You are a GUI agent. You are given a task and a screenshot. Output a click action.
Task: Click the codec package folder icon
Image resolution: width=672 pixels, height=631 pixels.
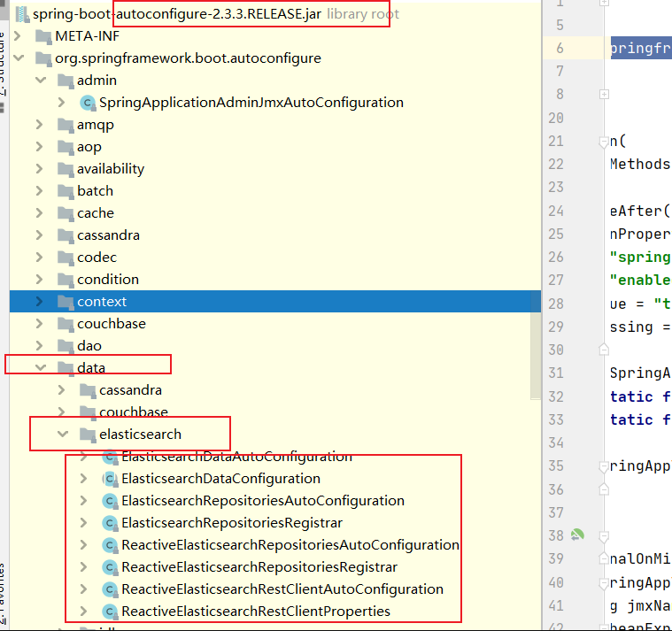tap(66, 258)
